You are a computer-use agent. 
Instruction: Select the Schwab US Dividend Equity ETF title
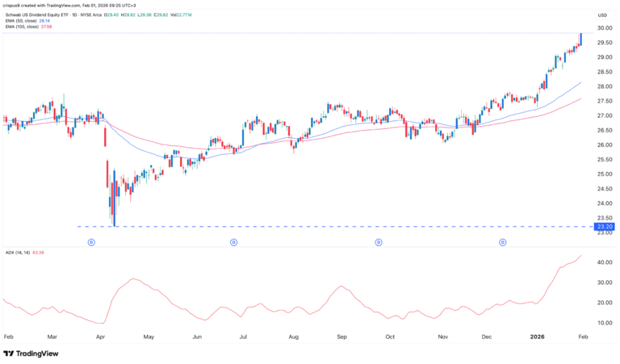point(53,15)
